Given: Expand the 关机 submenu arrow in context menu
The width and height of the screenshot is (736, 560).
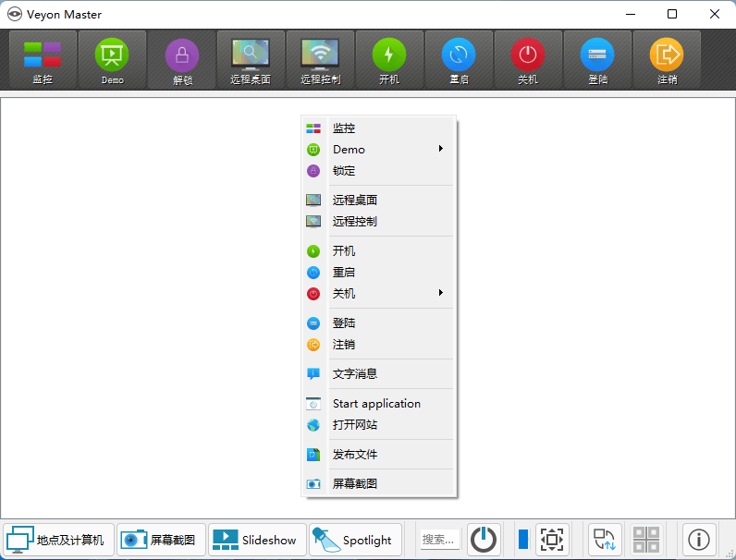Looking at the screenshot, I should coord(441,294).
